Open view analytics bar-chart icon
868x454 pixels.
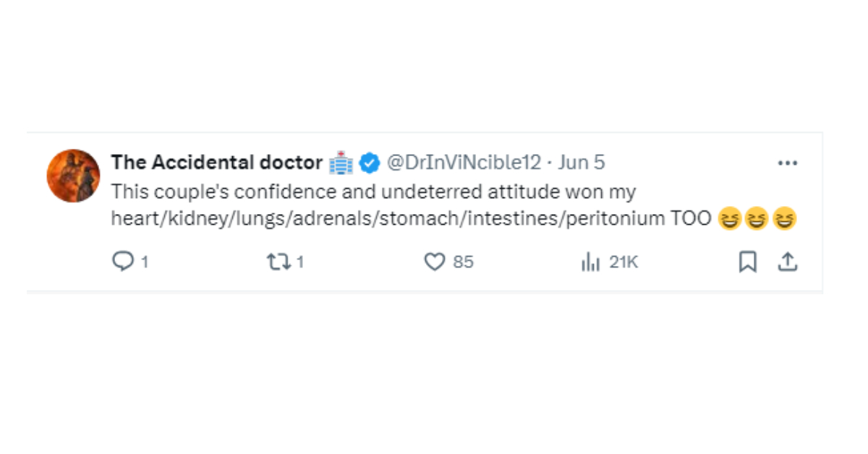(x=591, y=262)
